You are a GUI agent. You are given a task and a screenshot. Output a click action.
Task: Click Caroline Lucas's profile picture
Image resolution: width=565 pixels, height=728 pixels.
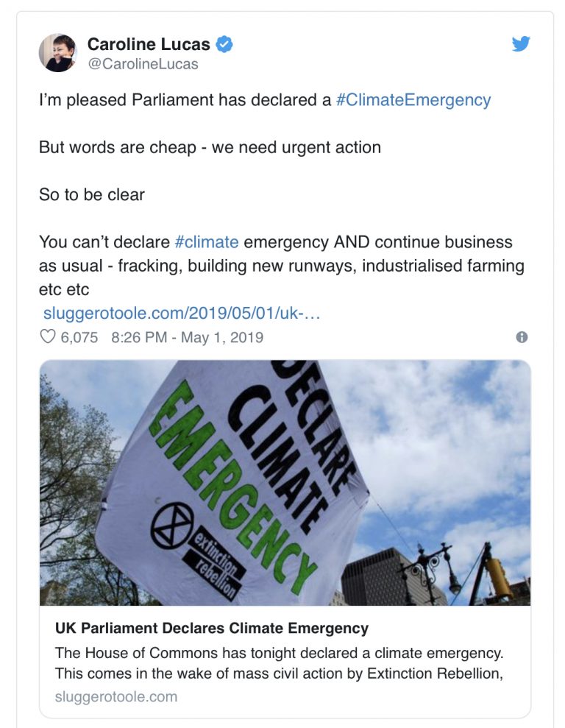tap(58, 53)
